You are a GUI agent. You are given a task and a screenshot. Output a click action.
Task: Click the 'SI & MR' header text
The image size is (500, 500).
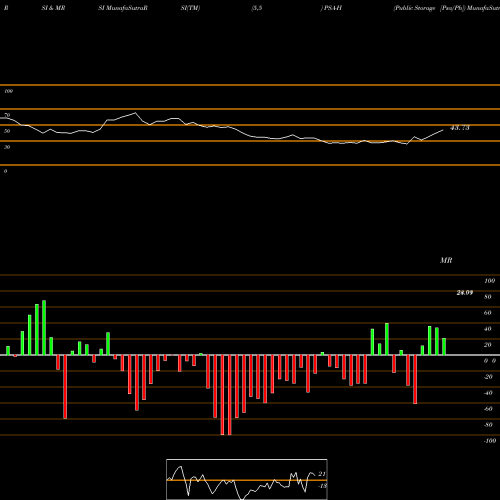click(x=53, y=8)
